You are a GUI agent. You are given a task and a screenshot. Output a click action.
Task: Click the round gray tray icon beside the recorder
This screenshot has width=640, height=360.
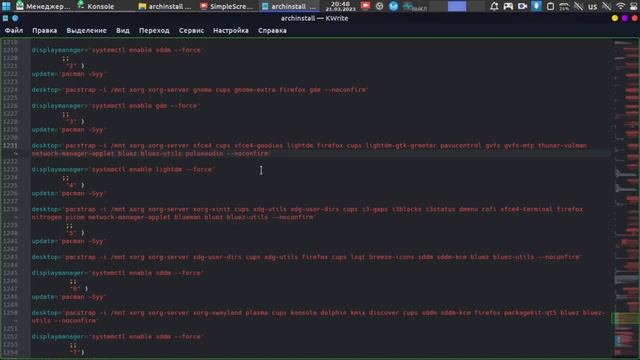pos(379,6)
